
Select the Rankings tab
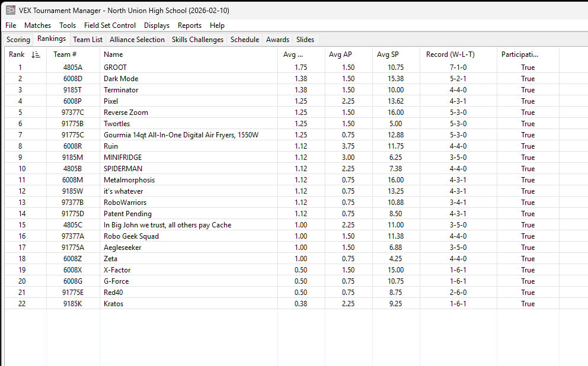point(52,38)
